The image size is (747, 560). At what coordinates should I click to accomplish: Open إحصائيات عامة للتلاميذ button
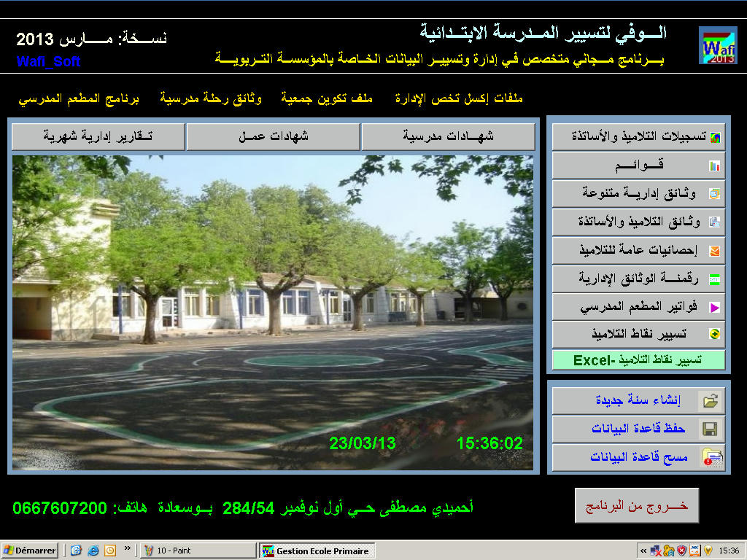pyautogui.click(x=638, y=250)
